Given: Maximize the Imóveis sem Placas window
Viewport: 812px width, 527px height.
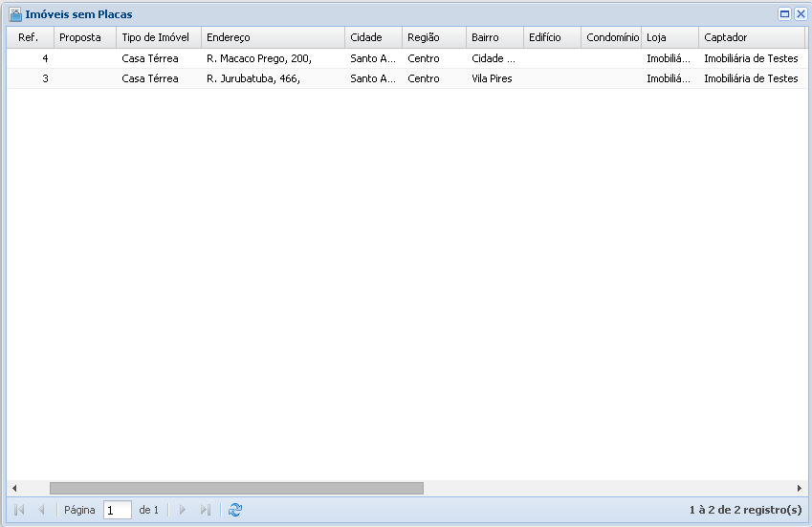Looking at the screenshot, I should (784, 14).
